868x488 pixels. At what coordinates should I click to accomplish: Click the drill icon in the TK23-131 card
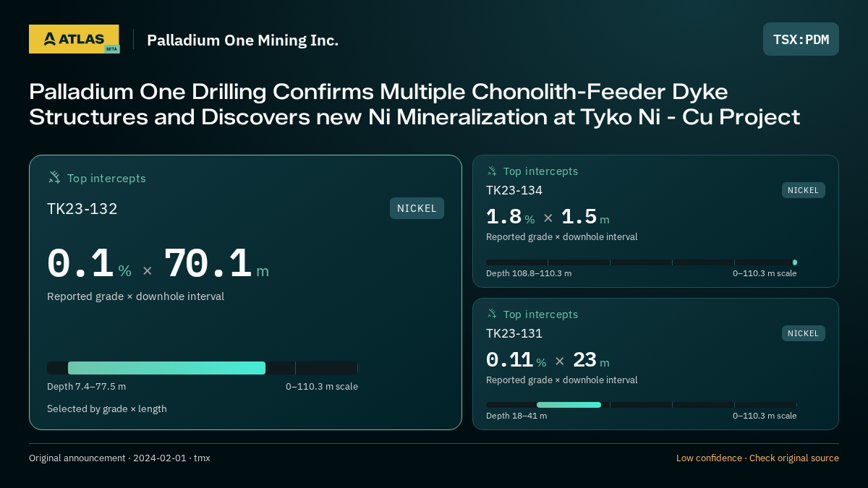pos(492,314)
